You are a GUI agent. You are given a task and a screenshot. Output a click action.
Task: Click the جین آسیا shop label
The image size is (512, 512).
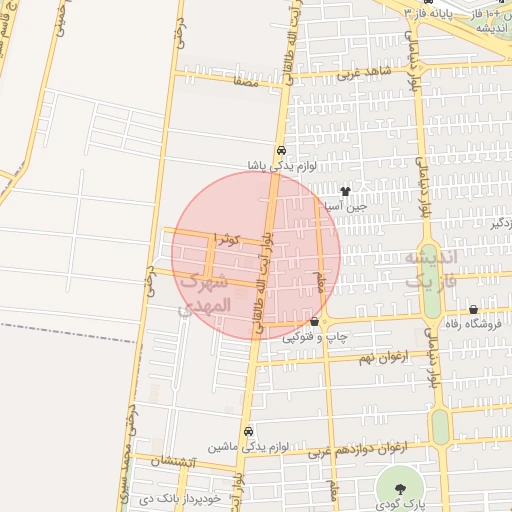pos(347,207)
